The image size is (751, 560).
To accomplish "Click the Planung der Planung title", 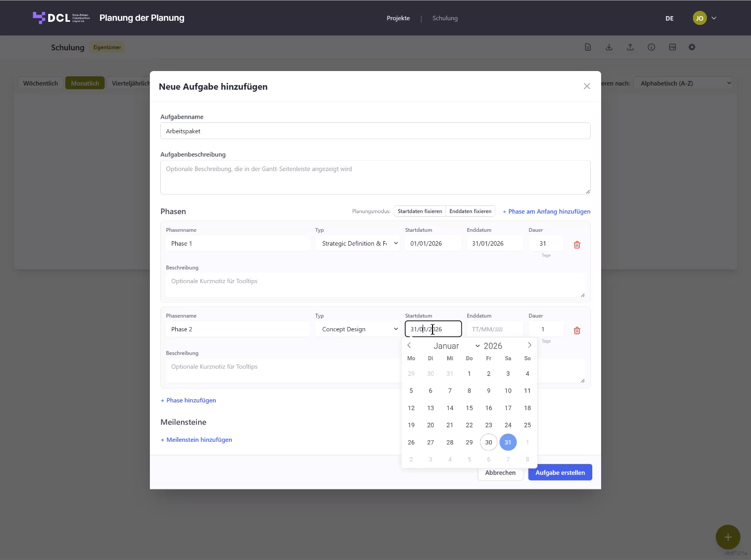I will coord(142,18).
